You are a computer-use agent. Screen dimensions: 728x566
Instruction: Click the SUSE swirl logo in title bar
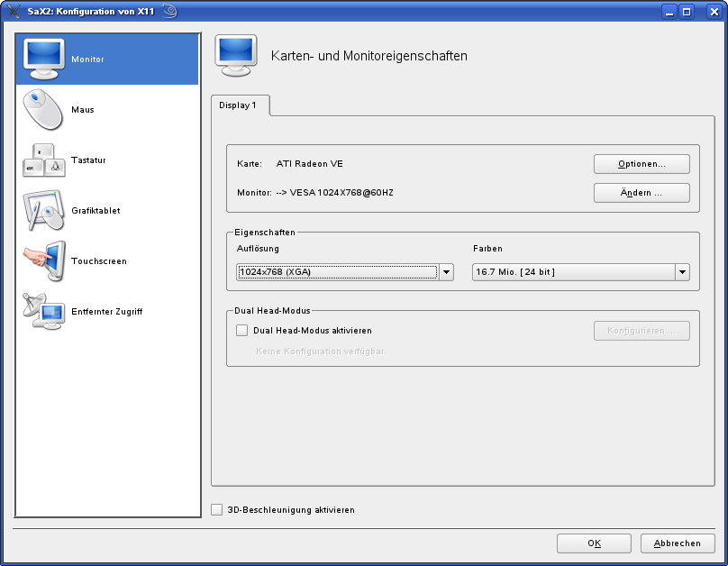click(170, 11)
